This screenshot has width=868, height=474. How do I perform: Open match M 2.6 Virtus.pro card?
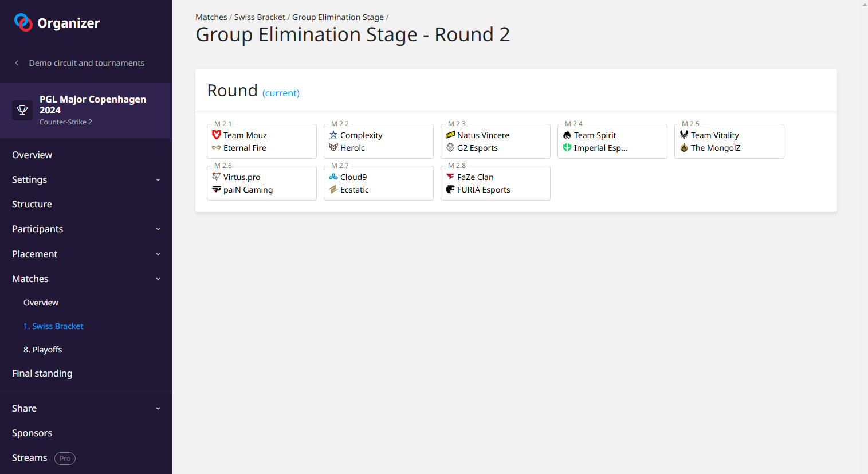(x=262, y=183)
